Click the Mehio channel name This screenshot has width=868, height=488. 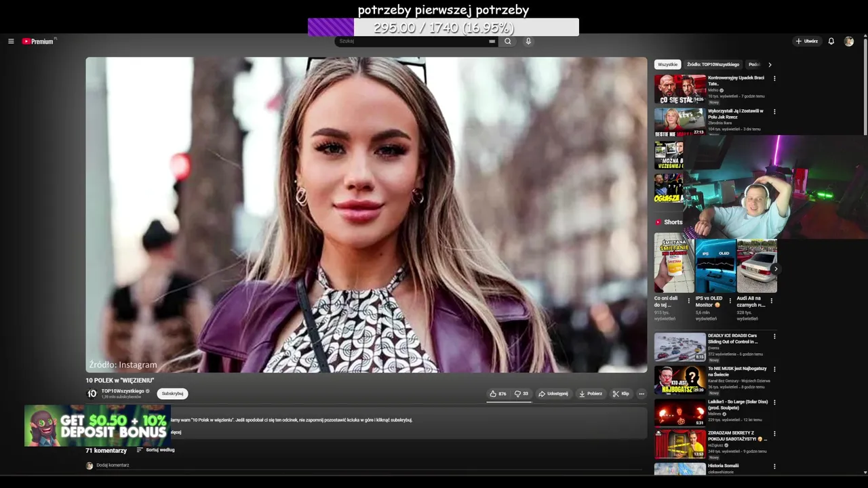coord(713,90)
